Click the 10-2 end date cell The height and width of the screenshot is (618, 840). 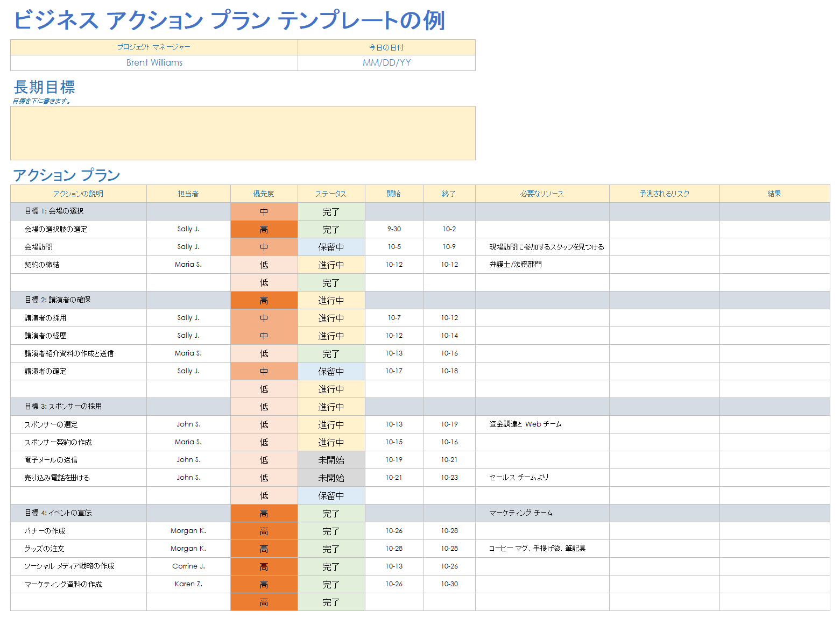(x=449, y=229)
